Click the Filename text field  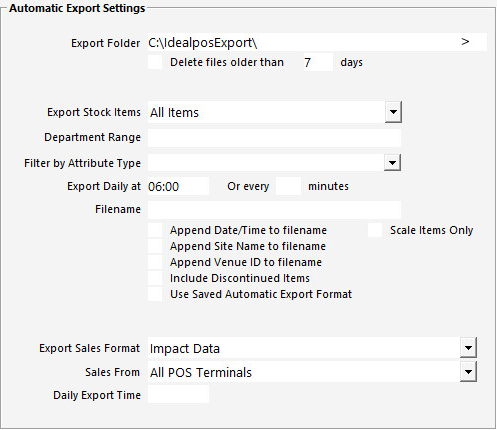point(274,210)
